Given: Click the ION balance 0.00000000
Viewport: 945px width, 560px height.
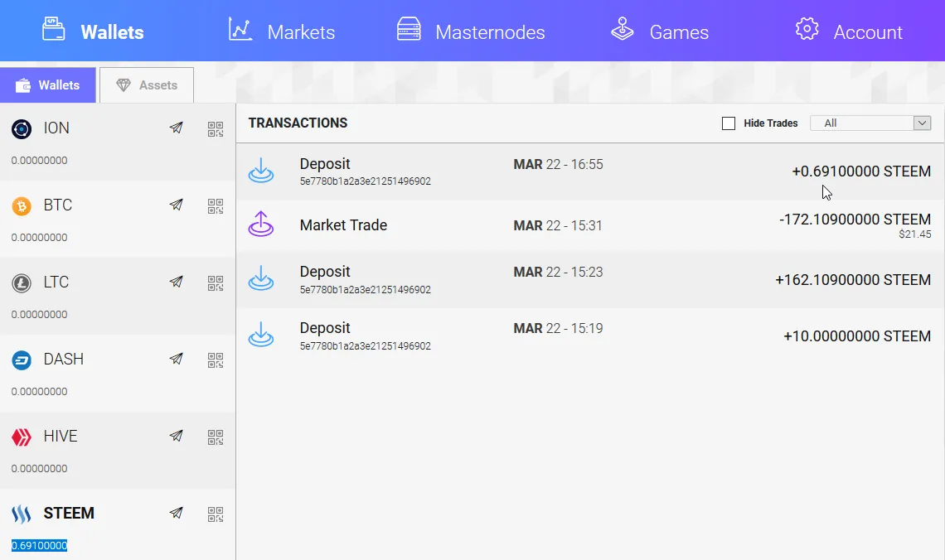Looking at the screenshot, I should click(39, 161).
